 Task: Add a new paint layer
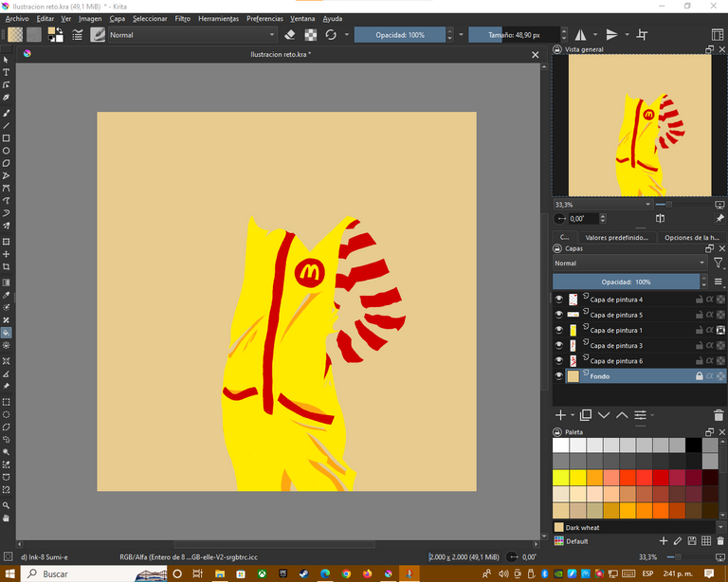(561, 415)
